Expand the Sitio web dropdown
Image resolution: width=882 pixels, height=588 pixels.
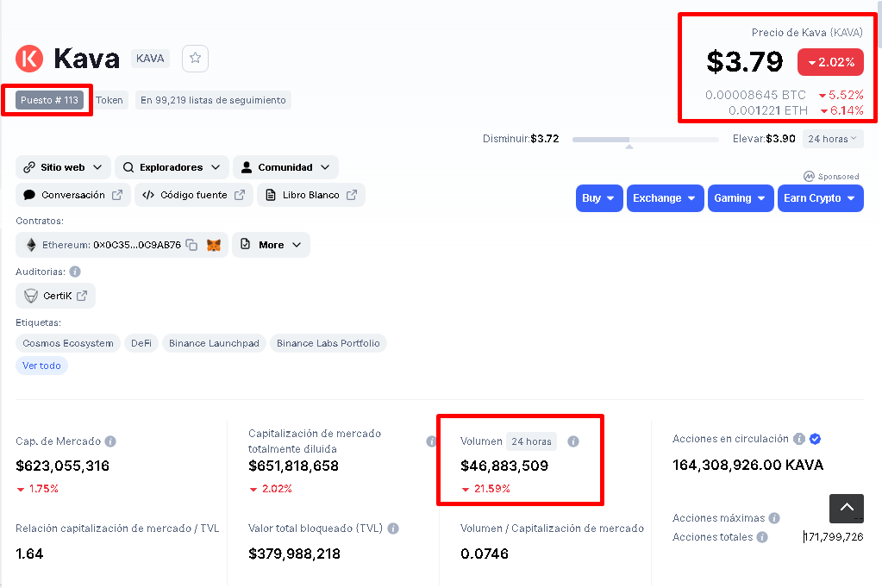pos(63,167)
